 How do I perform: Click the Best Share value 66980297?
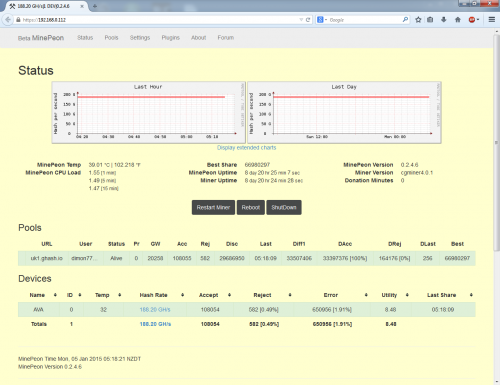click(257, 165)
